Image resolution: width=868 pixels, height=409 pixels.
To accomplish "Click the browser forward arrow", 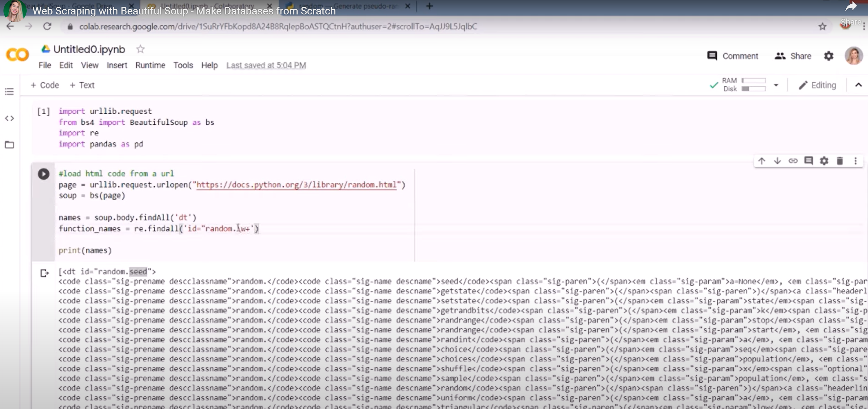I will point(29,26).
